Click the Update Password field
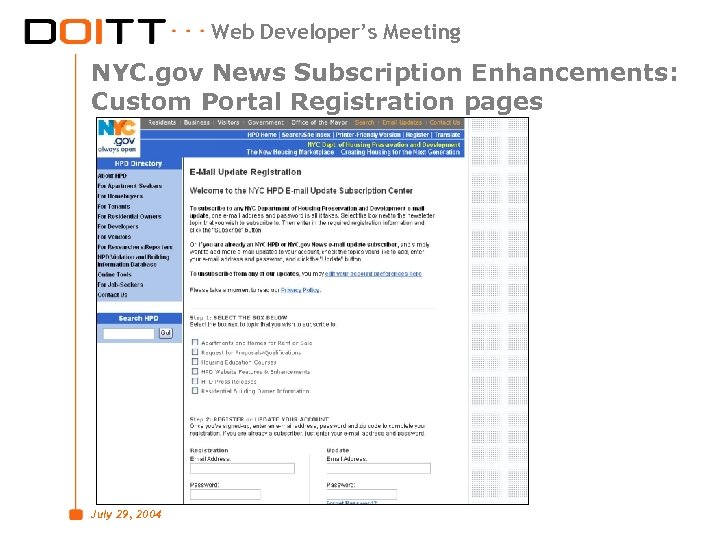This screenshot has height=540, width=720. 362,495
